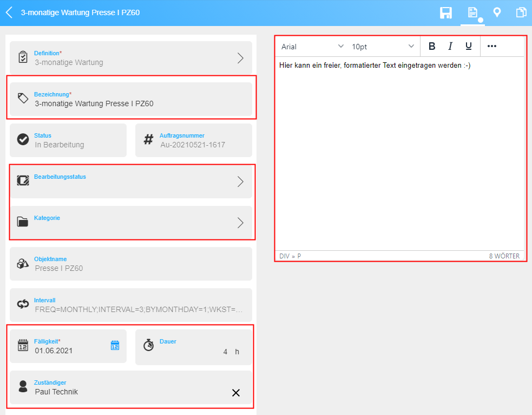Click the Intervall recurrence icon
532x415 pixels.
pyautogui.click(x=23, y=304)
